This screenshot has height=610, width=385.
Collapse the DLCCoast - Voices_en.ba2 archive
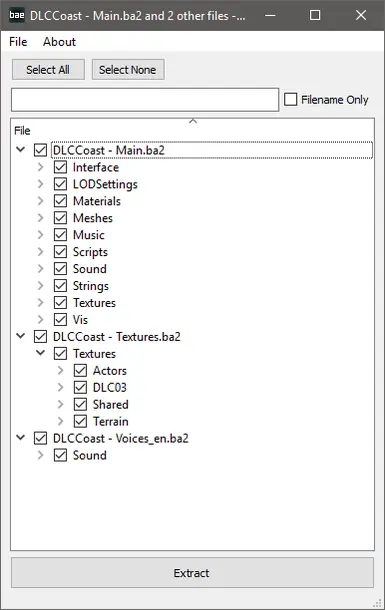[x=21, y=438]
